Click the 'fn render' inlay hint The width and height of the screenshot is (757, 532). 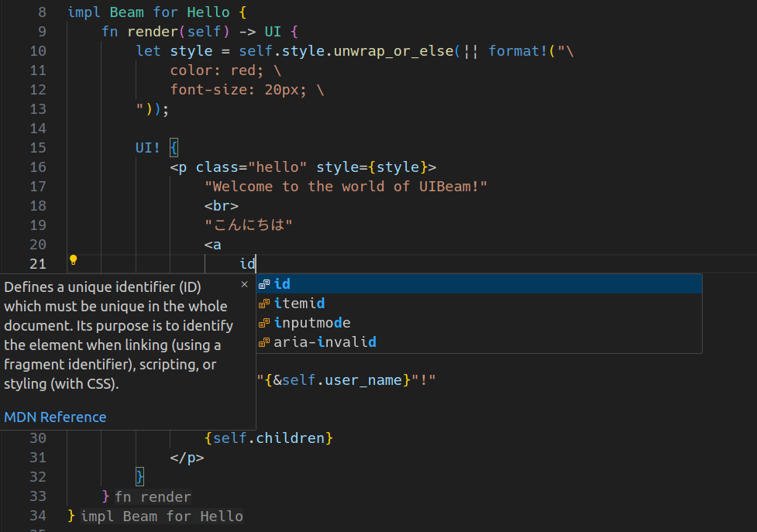[153, 497]
